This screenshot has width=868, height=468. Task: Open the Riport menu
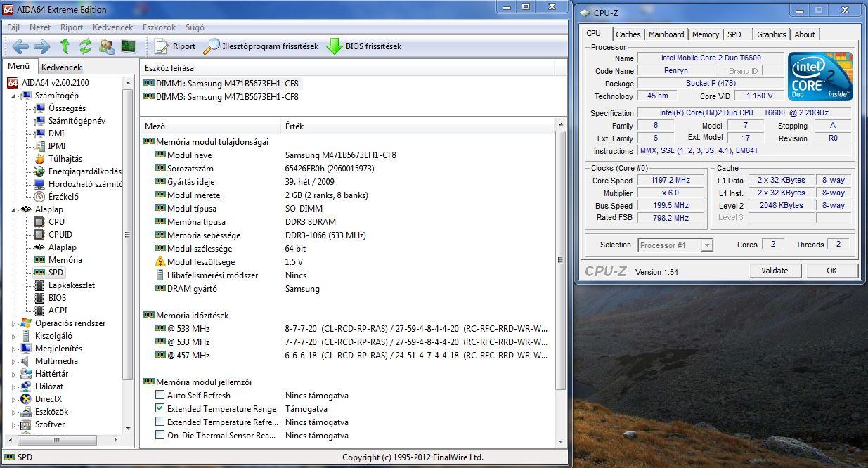(72, 27)
